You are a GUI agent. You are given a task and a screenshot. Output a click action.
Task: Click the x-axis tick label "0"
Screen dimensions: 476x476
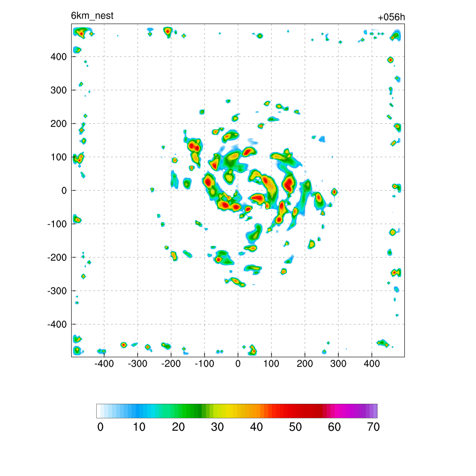click(x=238, y=364)
